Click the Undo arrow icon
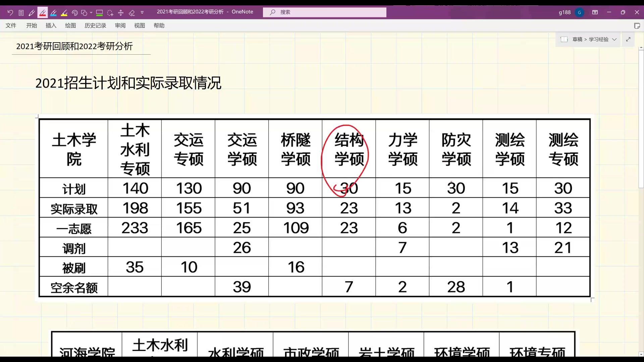 click(10, 12)
